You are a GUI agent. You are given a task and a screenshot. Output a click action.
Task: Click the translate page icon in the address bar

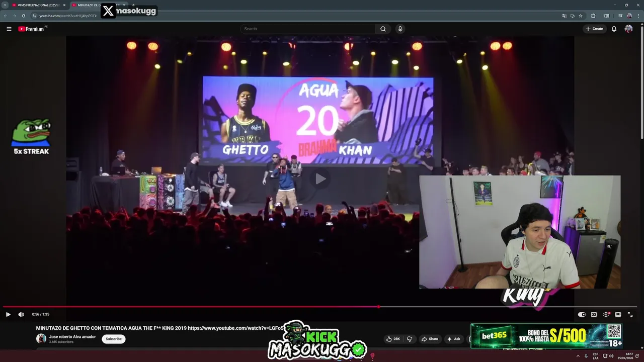(565, 16)
